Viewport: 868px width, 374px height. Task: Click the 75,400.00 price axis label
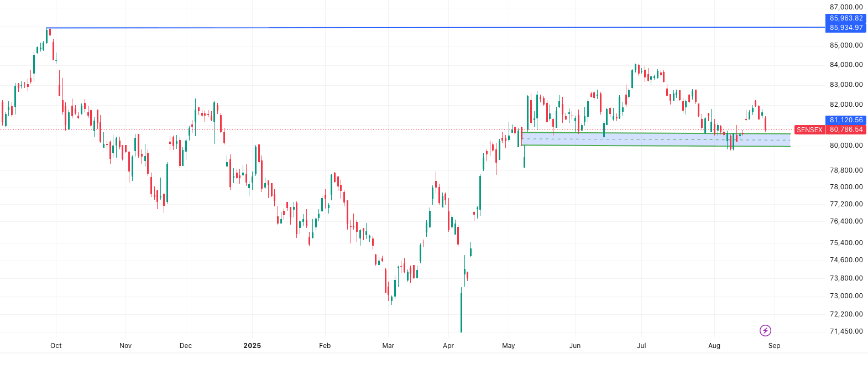[x=846, y=243]
